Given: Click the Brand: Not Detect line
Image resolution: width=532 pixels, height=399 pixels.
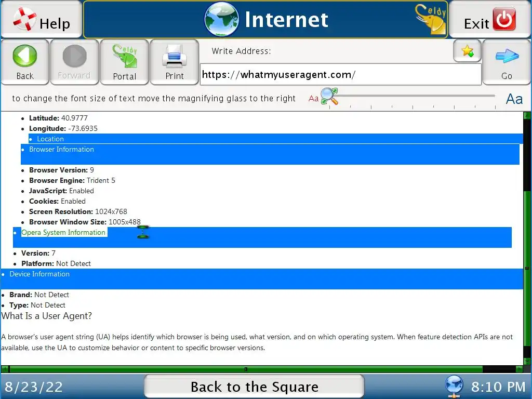Looking at the screenshot, I should click(x=39, y=295).
